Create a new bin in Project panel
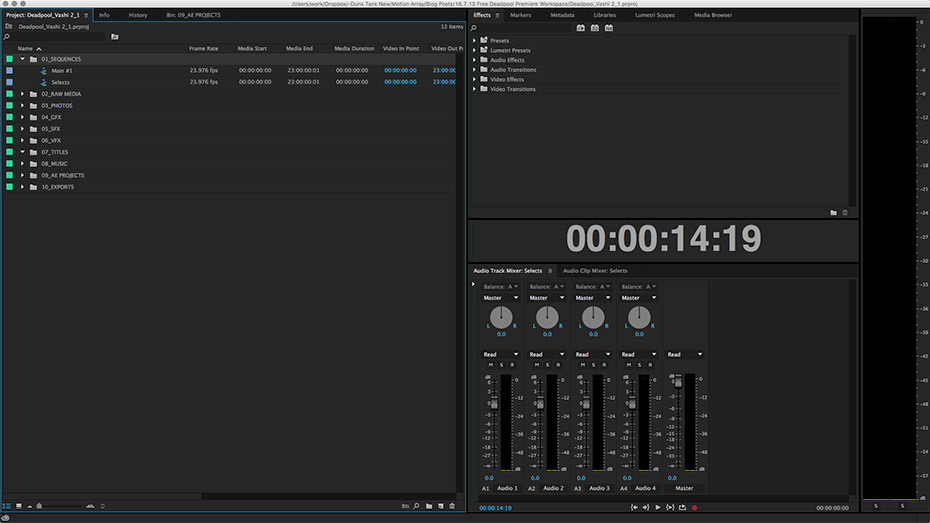The image size is (930, 523). point(428,506)
